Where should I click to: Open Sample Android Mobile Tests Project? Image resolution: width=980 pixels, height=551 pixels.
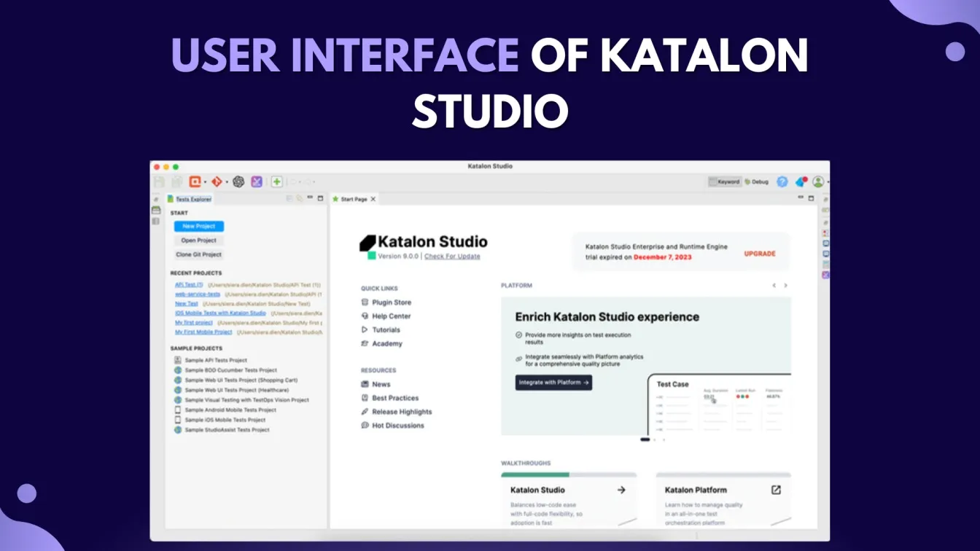pos(225,410)
